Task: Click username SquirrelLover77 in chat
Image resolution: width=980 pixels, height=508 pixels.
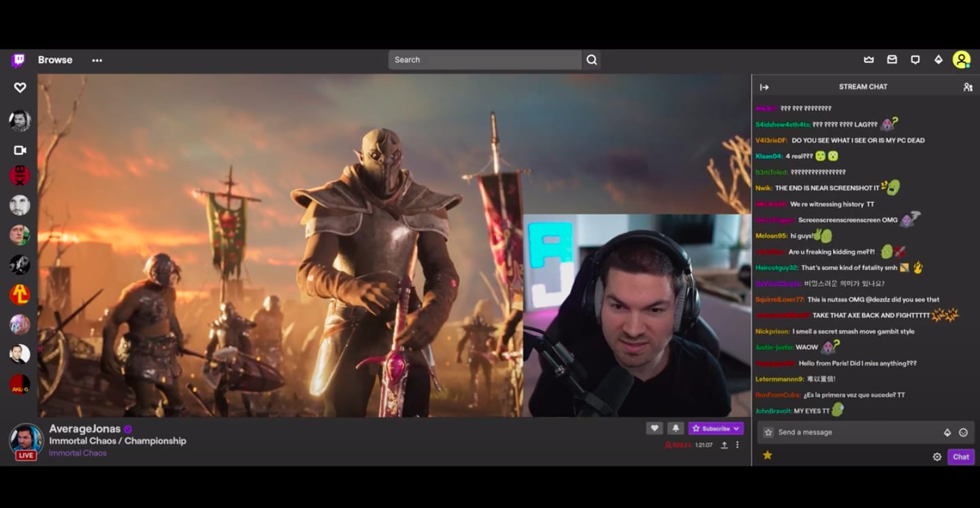Action: [780, 300]
